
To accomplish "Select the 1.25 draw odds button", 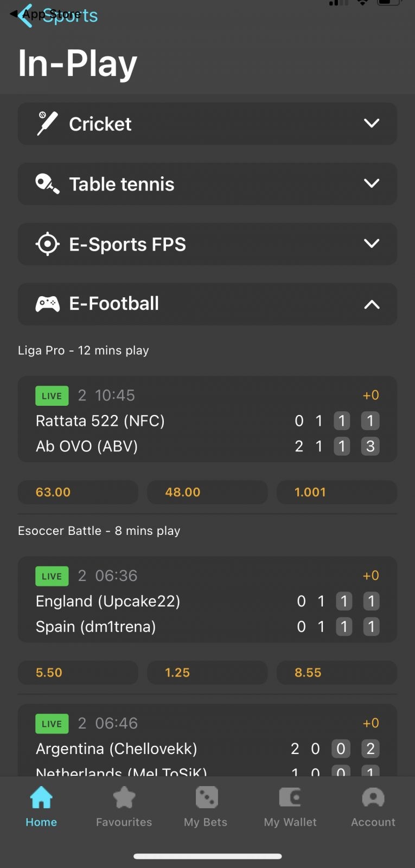I will pyautogui.click(x=207, y=673).
